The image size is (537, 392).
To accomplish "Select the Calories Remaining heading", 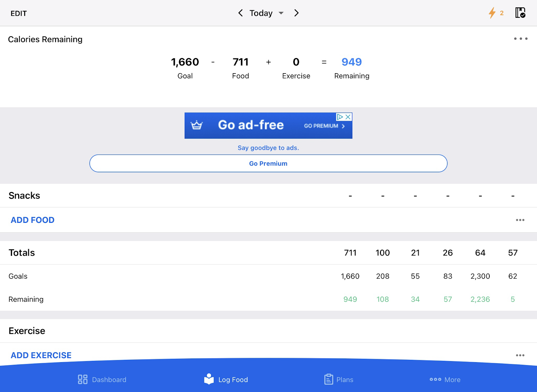I will pos(45,39).
